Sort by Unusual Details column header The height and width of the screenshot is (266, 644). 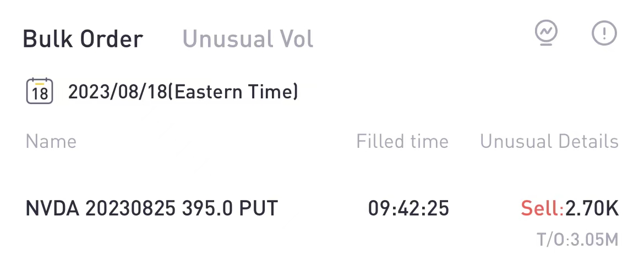click(549, 141)
